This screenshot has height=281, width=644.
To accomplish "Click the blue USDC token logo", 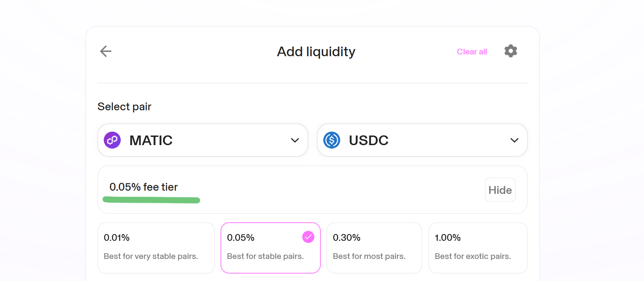I will (332, 140).
